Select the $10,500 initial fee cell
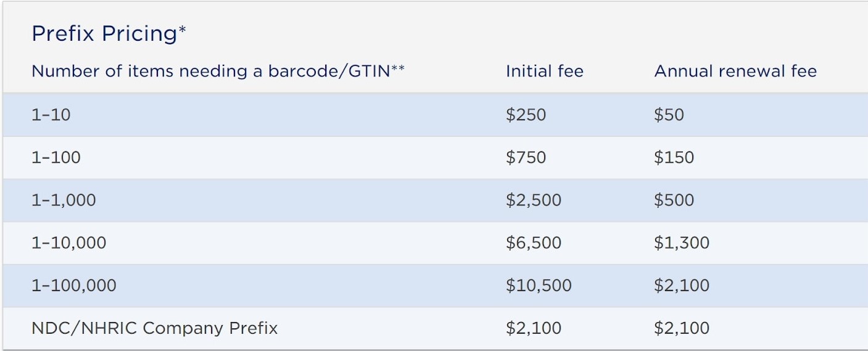The image size is (868, 351). pos(539,285)
